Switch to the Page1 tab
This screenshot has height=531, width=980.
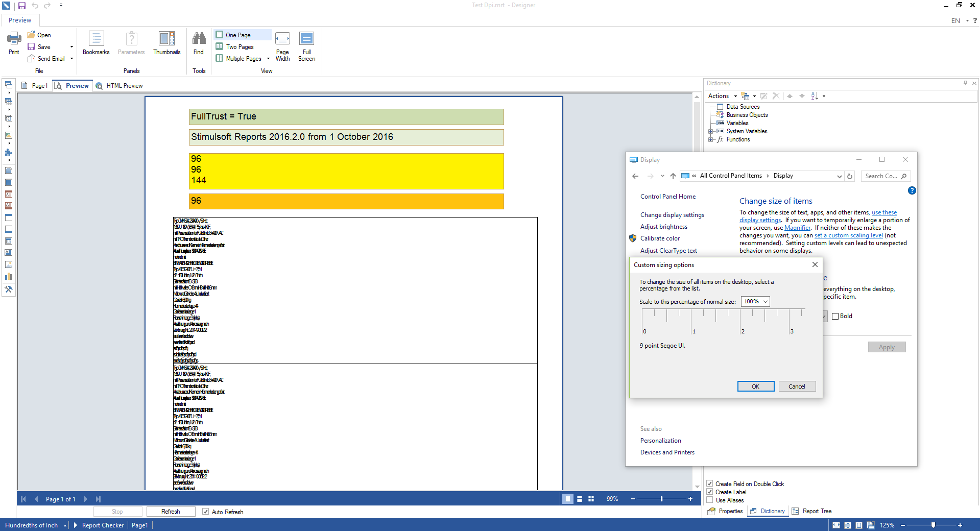[35, 86]
